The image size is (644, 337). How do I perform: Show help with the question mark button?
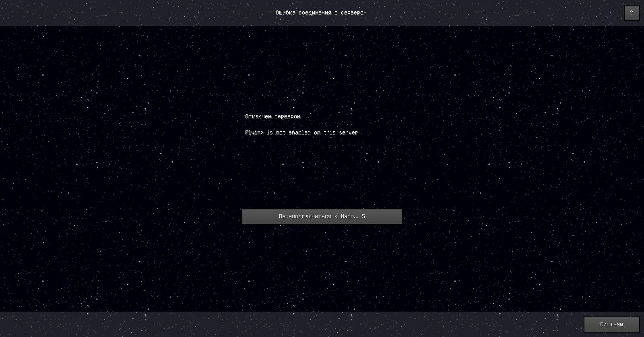click(x=632, y=13)
